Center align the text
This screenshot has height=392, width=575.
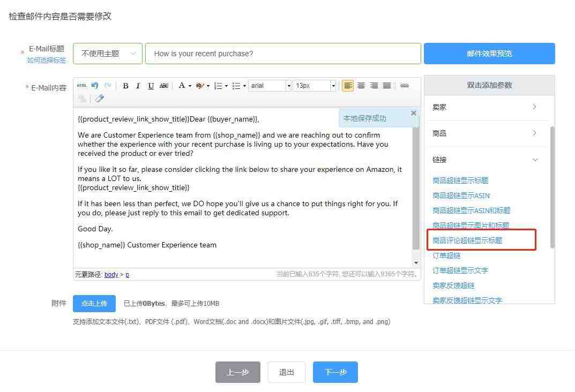361,86
